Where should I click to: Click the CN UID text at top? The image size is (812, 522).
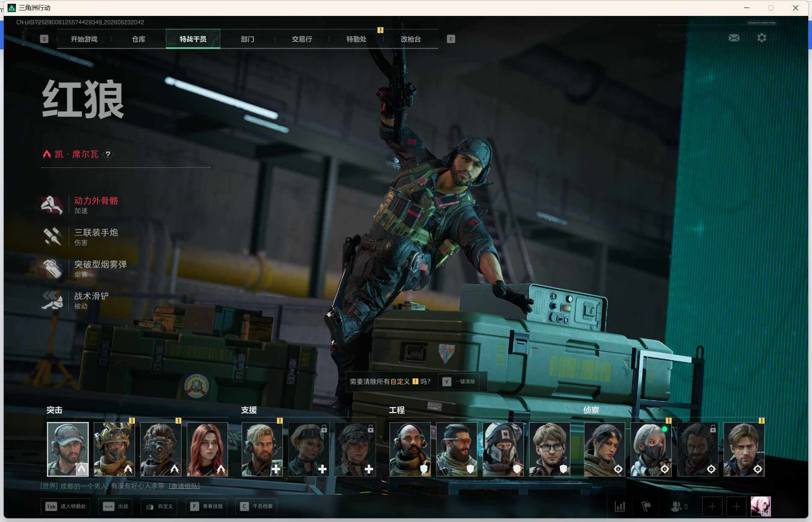[x=80, y=22]
